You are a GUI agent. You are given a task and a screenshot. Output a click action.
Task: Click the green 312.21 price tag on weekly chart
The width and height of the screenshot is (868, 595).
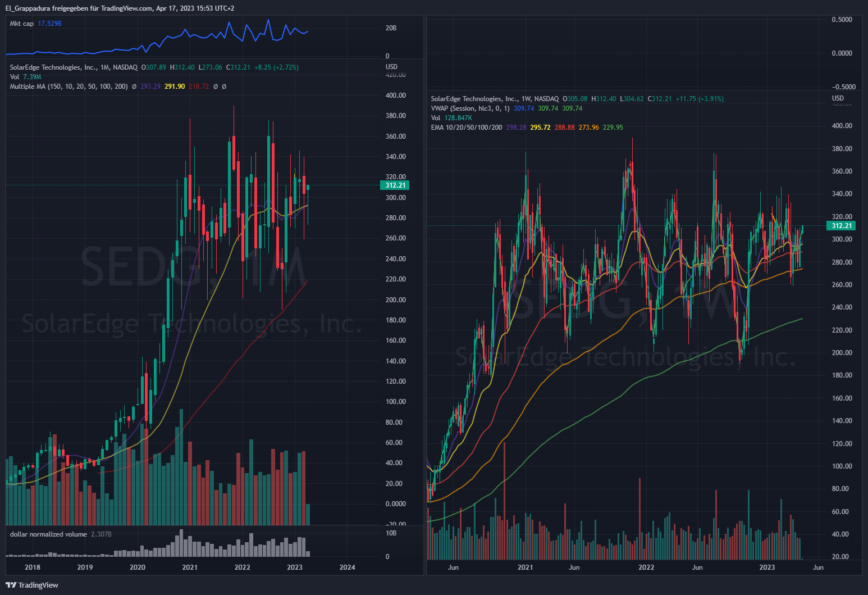841,225
